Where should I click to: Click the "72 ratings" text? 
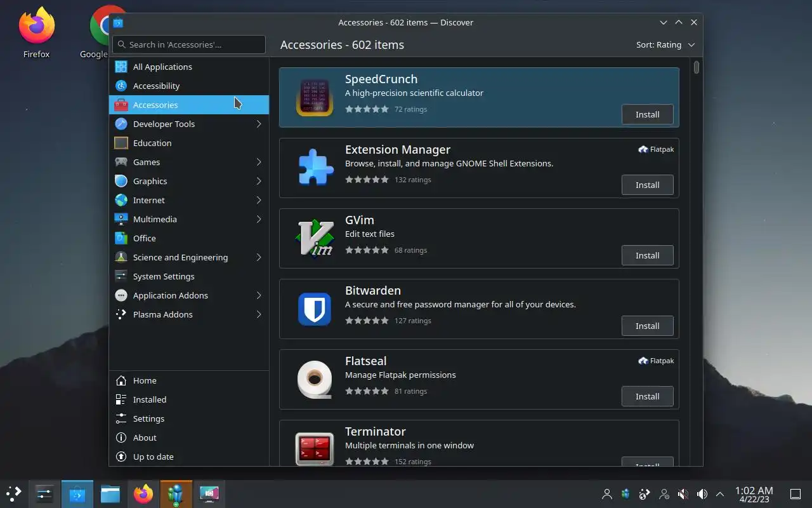click(410, 109)
